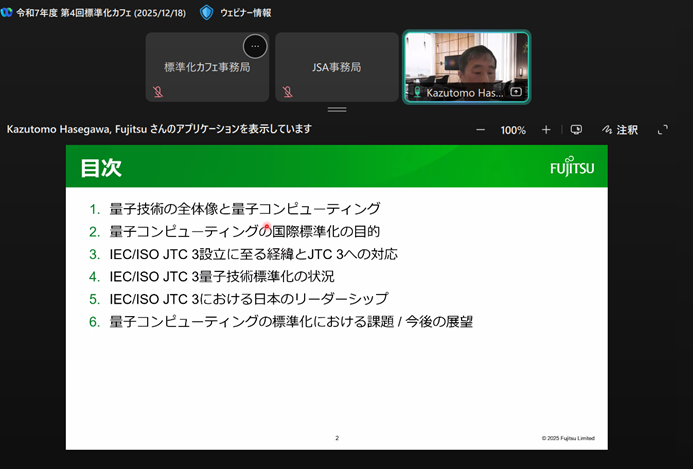Click the slide heading 目次
Viewport: 693px width, 469px height.
pyautogui.click(x=101, y=168)
